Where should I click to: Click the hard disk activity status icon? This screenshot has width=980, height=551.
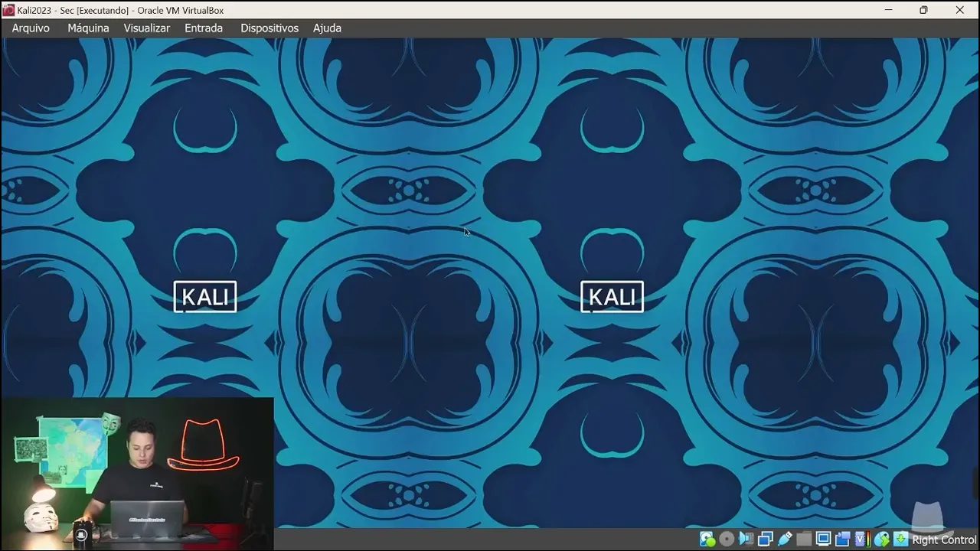(707, 539)
